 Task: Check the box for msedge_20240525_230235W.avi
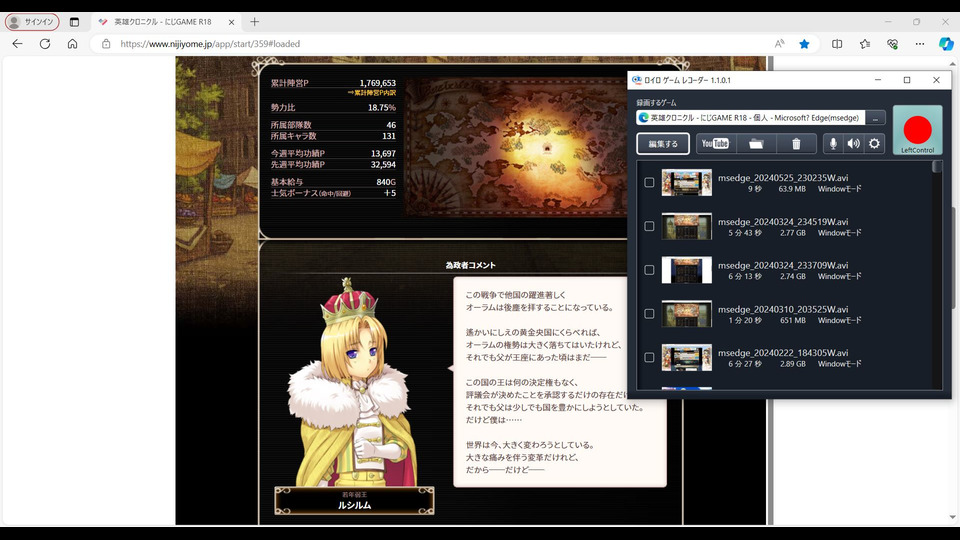649,182
